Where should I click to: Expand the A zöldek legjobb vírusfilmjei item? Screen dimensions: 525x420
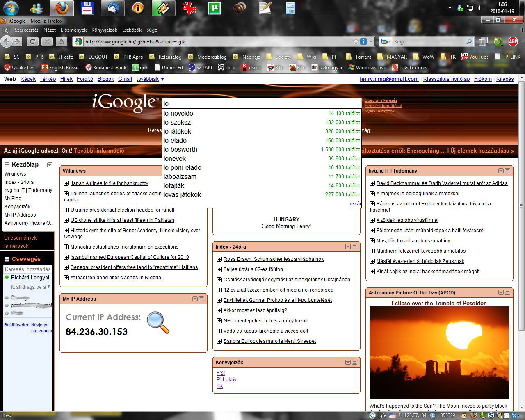(x=372, y=220)
